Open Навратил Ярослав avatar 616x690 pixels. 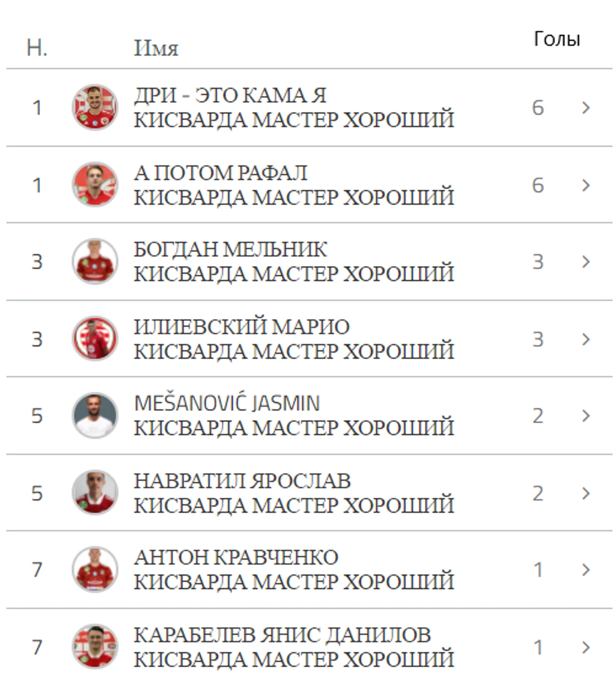pos(95,492)
